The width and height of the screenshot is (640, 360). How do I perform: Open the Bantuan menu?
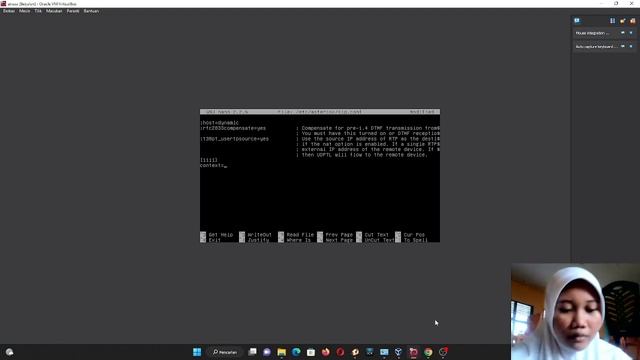coord(91,11)
